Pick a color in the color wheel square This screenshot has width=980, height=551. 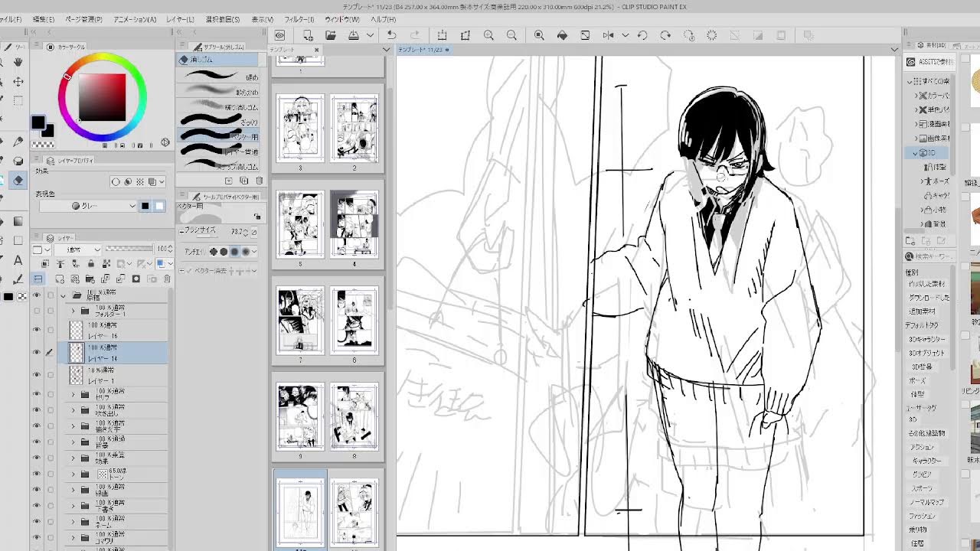click(x=103, y=97)
